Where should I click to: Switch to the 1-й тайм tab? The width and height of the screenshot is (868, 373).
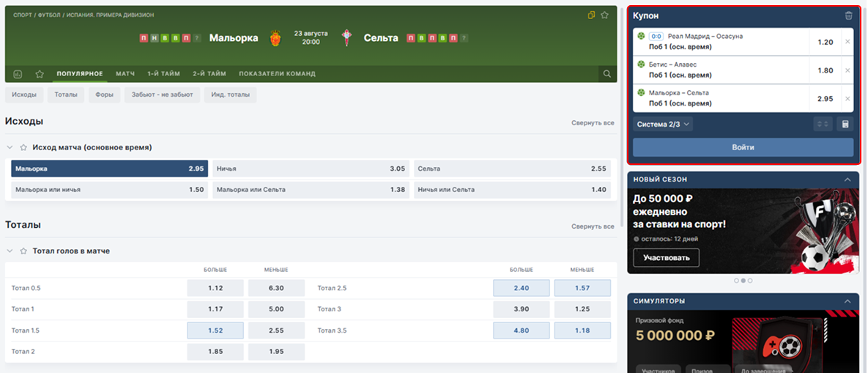[x=163, y=74]
